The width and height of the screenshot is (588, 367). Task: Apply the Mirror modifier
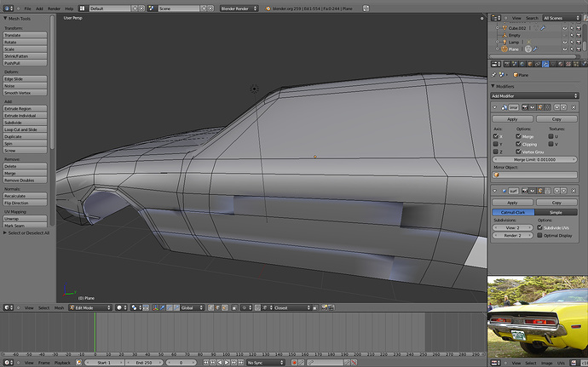[512, 119]
